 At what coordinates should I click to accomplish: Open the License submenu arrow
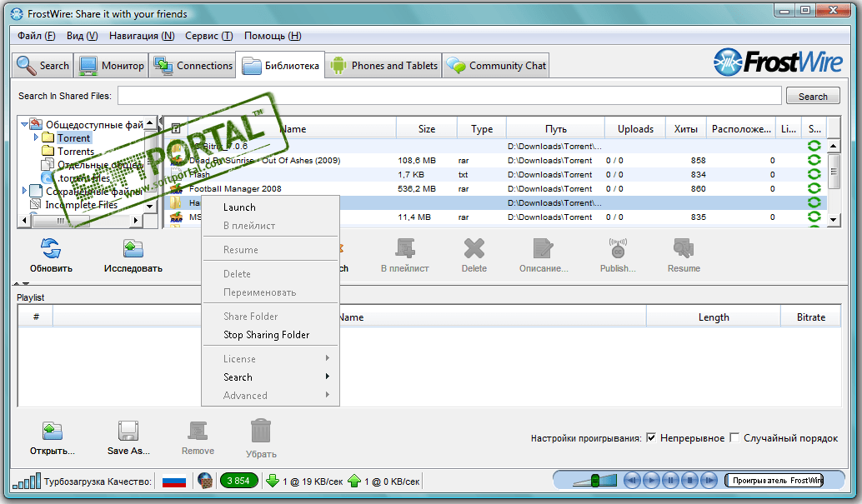(x=327, y=358)
